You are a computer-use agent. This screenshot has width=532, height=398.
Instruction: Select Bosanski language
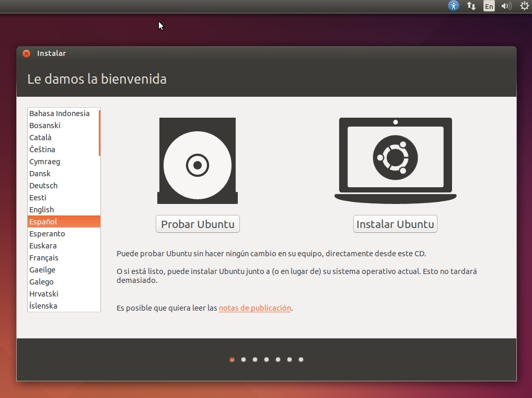(63, 126)
